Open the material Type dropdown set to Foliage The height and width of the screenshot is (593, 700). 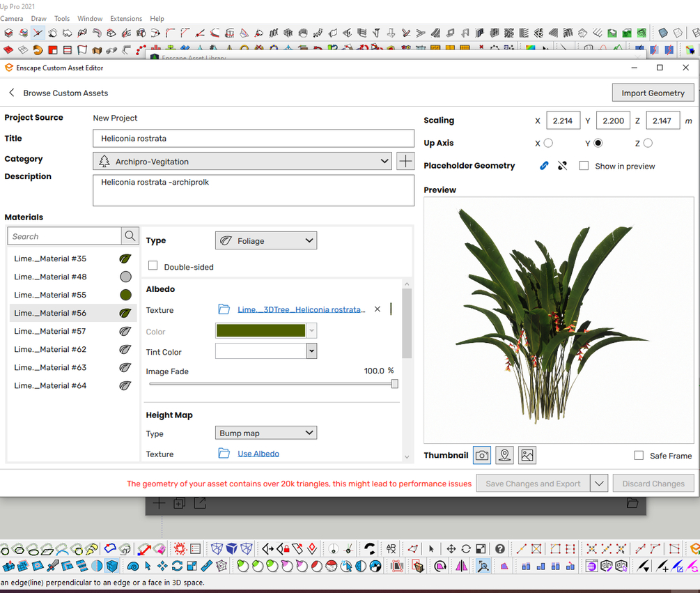pos(266,240)
